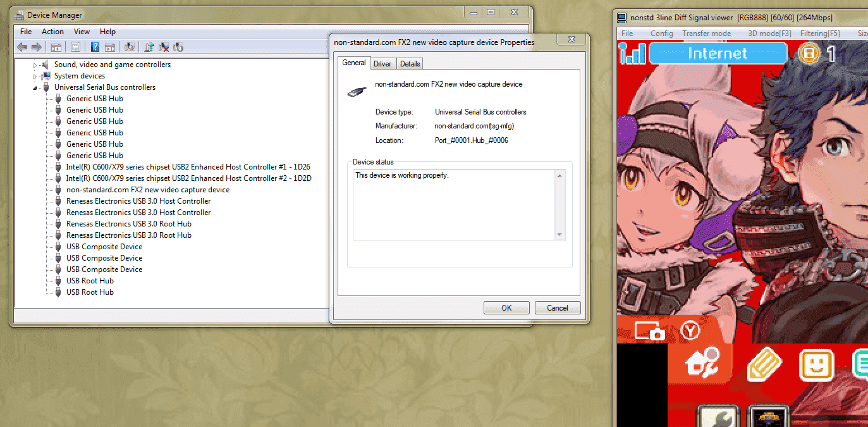The width and height of the screenshot is (868, 427).
Task: Open Help with the blue question-mark icon
Action: [x=95, y=47]
